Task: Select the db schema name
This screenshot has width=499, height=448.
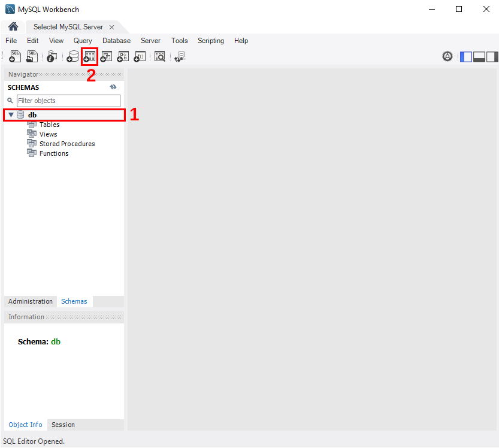Action: (x=32, y=115)
